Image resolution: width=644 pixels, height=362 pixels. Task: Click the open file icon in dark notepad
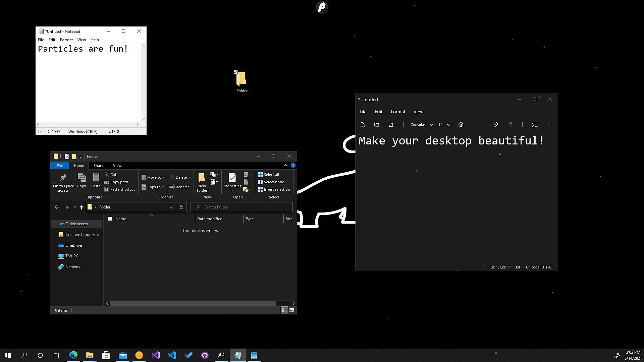click(376, 125)
